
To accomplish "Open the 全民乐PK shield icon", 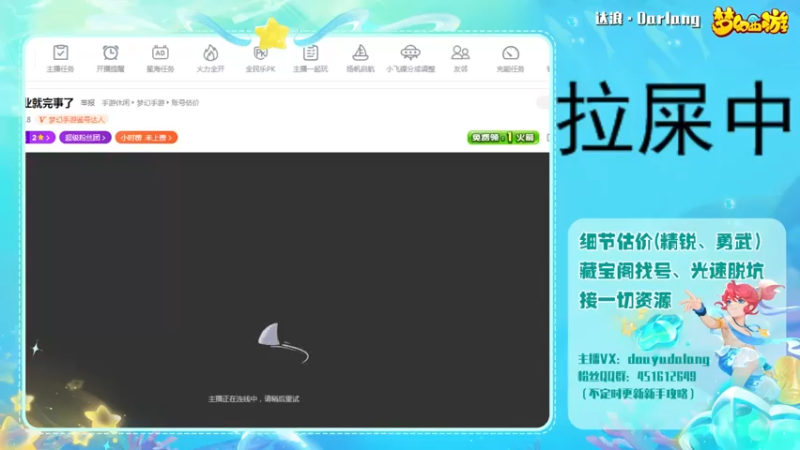I will pos(260,53).
